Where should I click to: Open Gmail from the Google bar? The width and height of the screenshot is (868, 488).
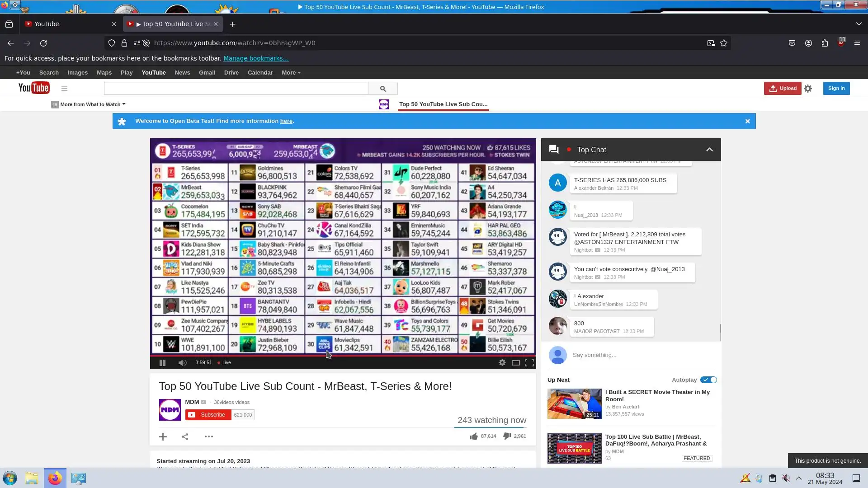207,73
